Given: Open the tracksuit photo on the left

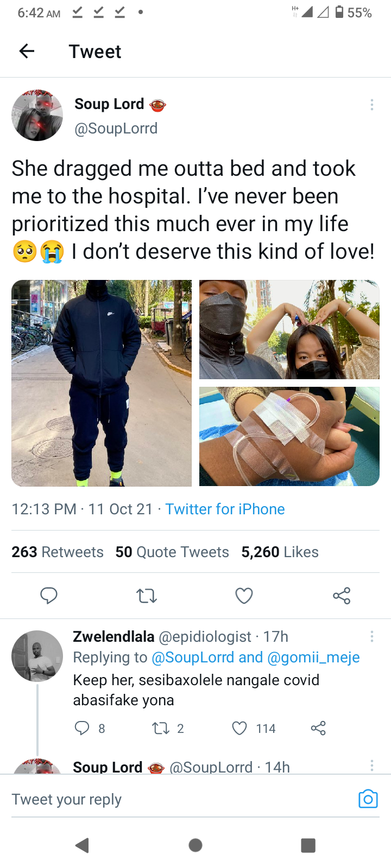Looking at the screenshot, I should click(102, 383).
